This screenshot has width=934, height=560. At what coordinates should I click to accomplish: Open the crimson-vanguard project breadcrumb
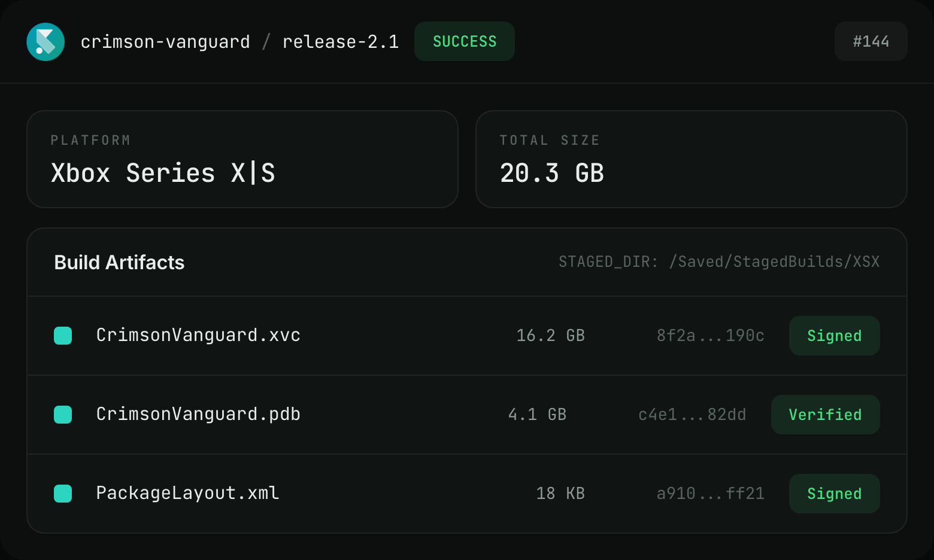[165, 42]
